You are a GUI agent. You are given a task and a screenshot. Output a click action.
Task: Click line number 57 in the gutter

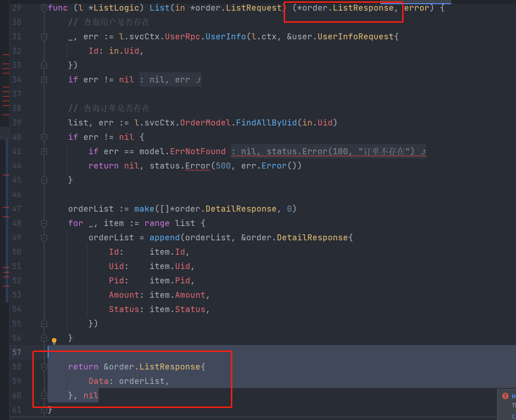pos(17,352)
